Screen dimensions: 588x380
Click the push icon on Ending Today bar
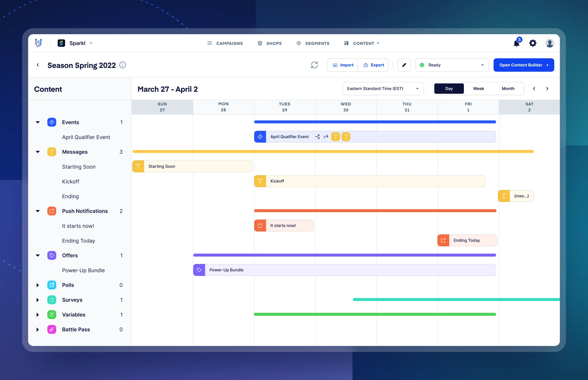click(x=443, y=240)
